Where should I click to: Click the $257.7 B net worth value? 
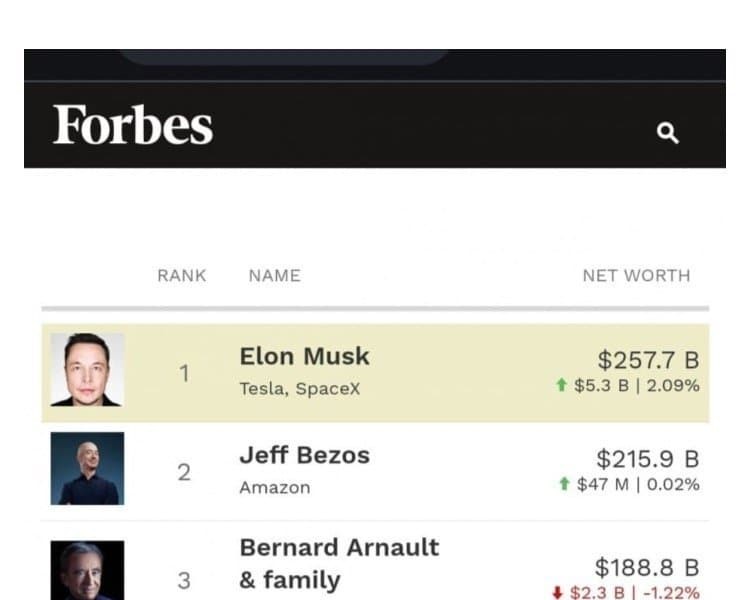648,360
